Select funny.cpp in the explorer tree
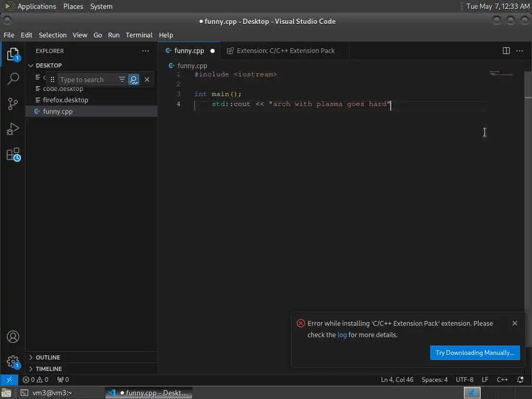 91,111
